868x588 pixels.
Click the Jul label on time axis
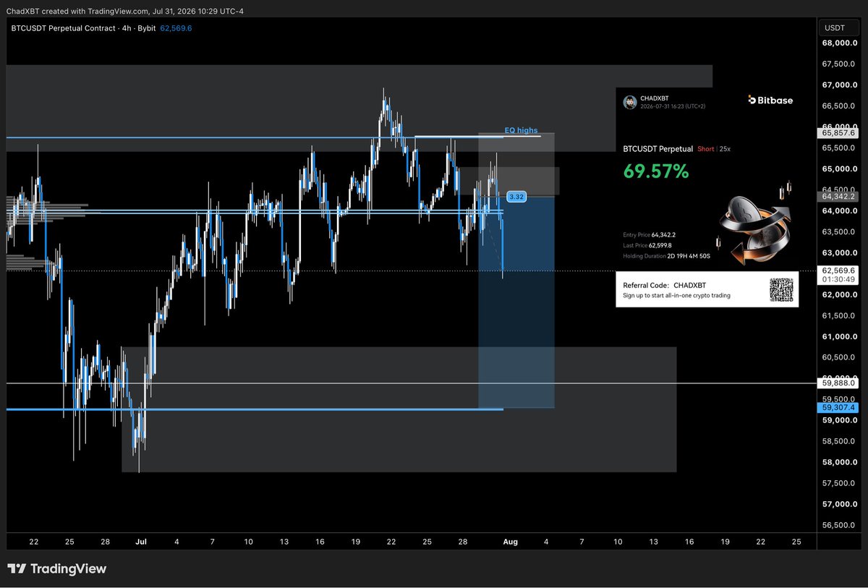pyautogui.click(x=141, y=542)
